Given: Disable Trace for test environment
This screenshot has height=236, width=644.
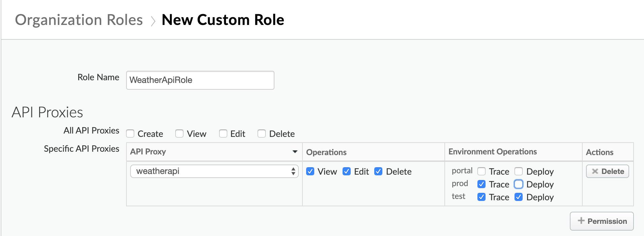Looking at the screenshot, I should (481, 197).
